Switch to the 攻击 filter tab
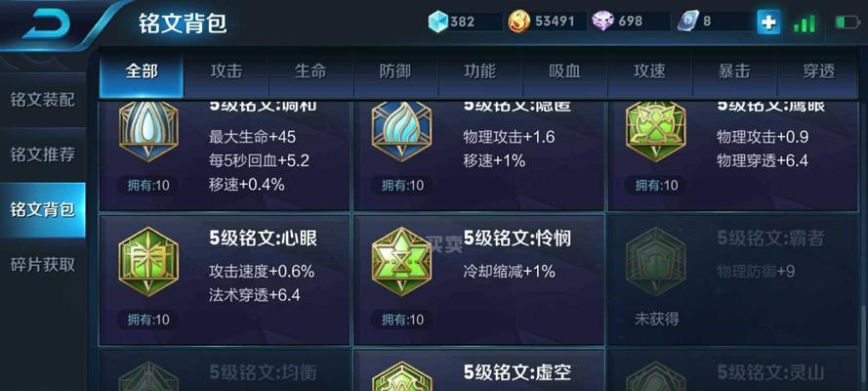 [x=226, y=71]
